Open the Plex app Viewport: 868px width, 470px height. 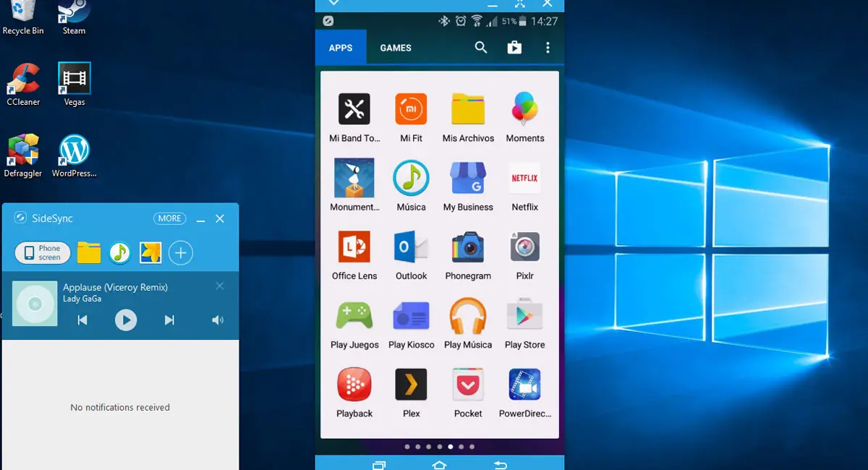click(x=411, y=384)
